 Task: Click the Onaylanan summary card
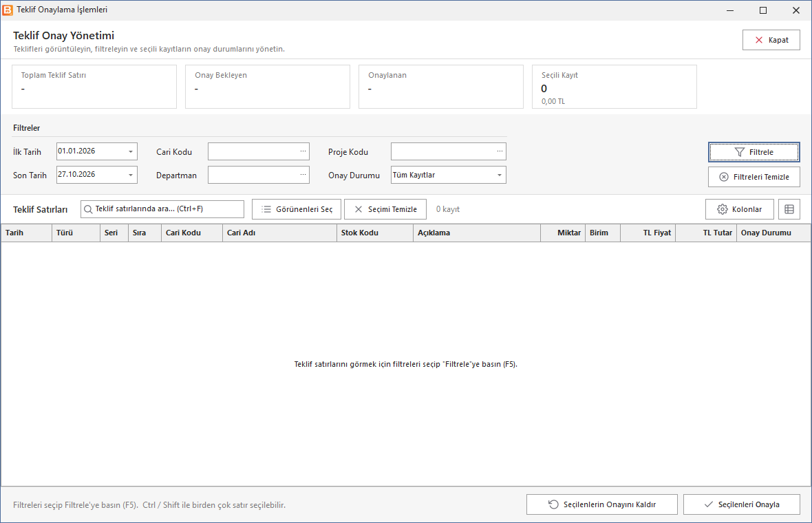point(441,87)
